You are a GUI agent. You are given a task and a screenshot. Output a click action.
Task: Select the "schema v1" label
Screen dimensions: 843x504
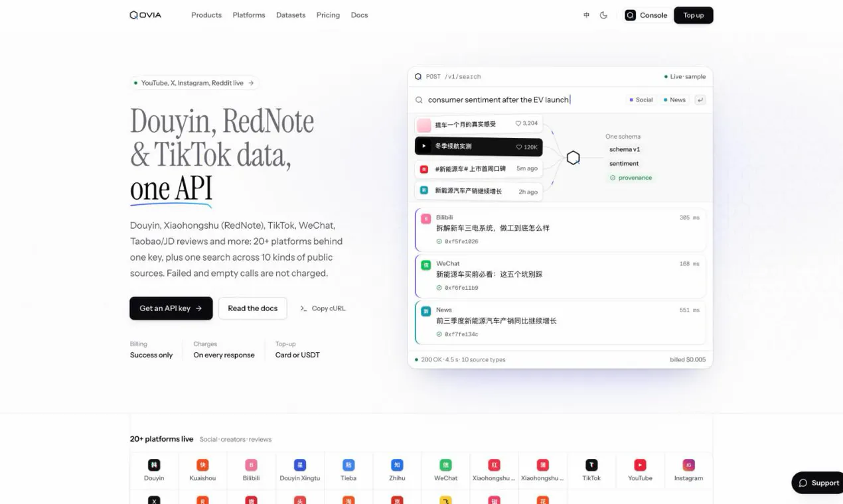coord(625,150)
